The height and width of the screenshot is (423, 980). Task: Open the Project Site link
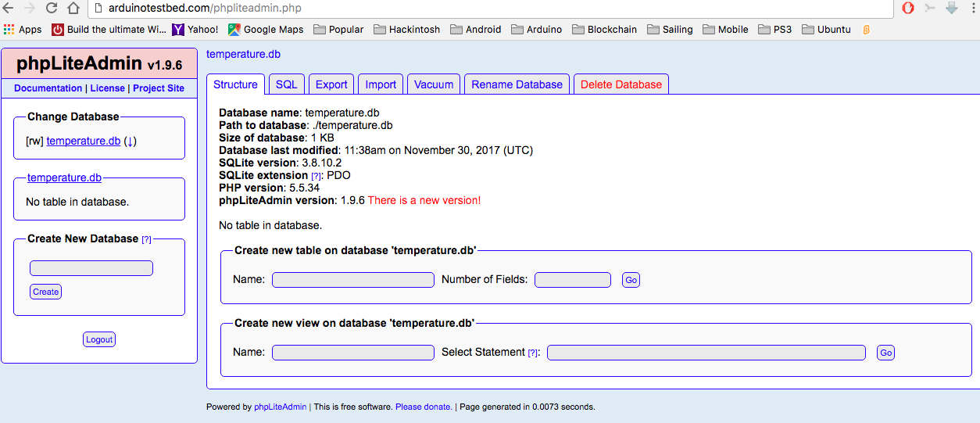pyautogui.click(x=159, y=88)
